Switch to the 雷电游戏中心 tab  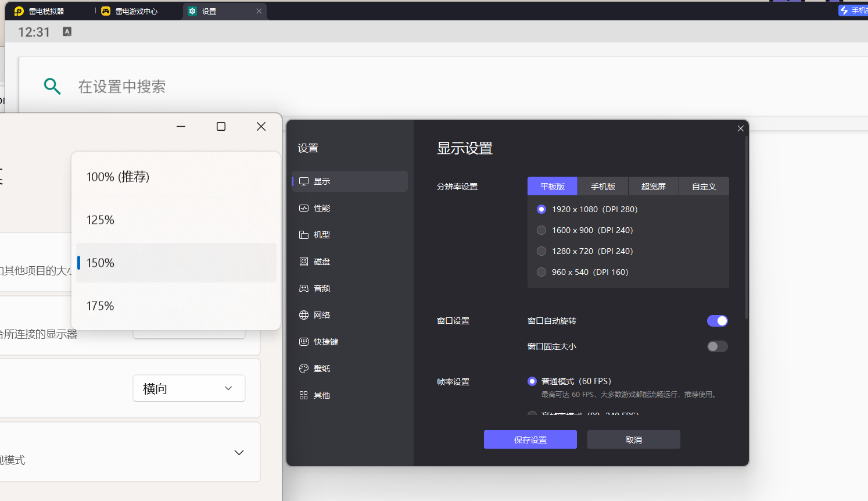click(136, 11)
